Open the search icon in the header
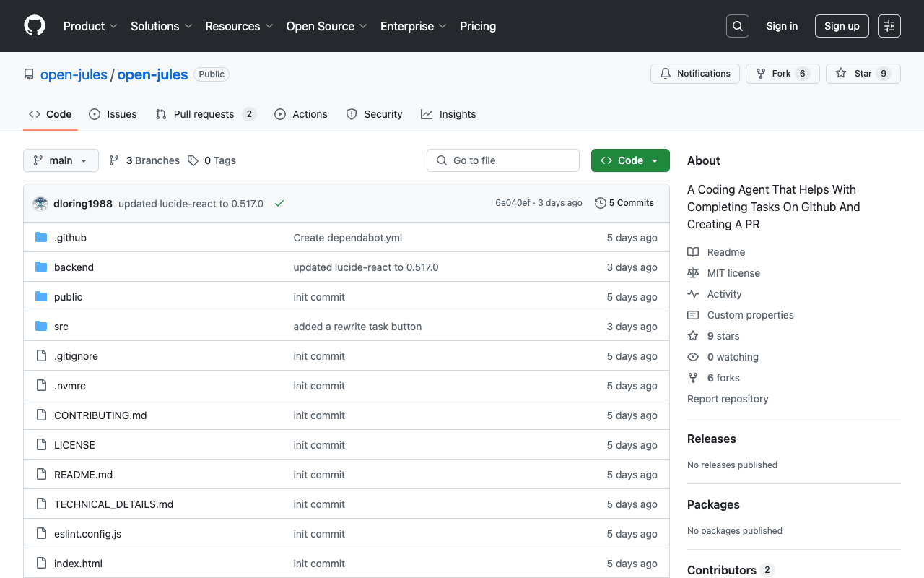 click(x=737, y=25)
